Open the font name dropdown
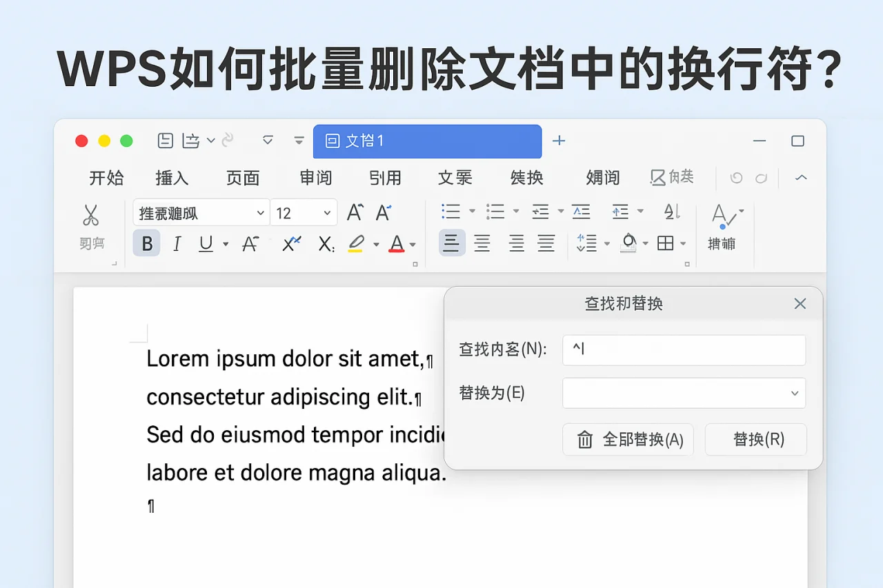Image resolution: width=883 pixels, height=588 pixels. [261, 214]
